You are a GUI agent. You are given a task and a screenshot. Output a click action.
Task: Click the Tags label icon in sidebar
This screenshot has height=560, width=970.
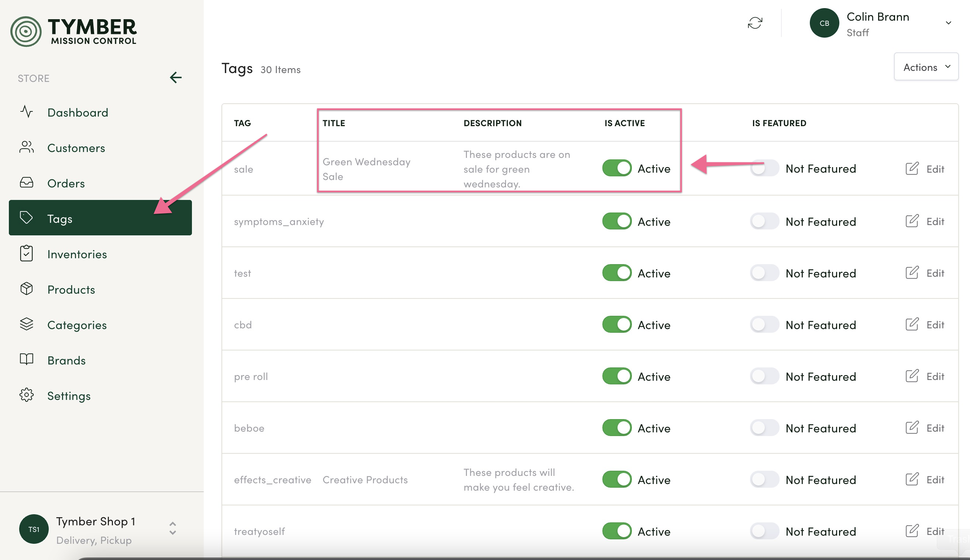pyautogui.click(x=27, y=218)
